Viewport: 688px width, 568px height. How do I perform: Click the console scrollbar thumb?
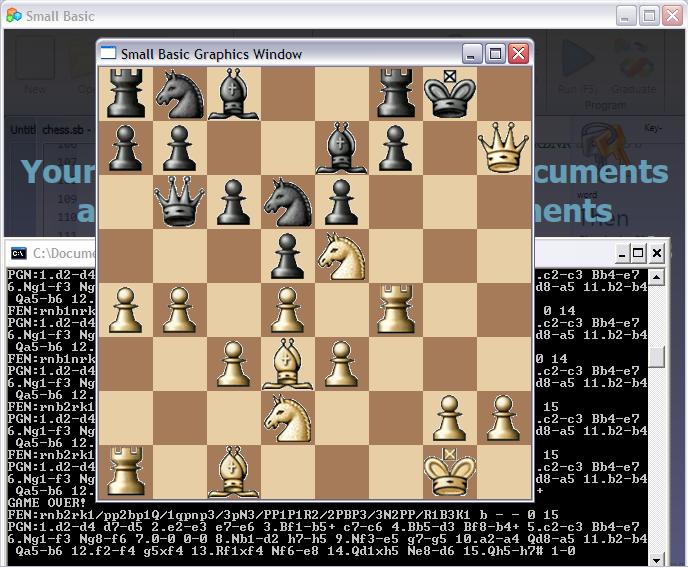point(656,357)
